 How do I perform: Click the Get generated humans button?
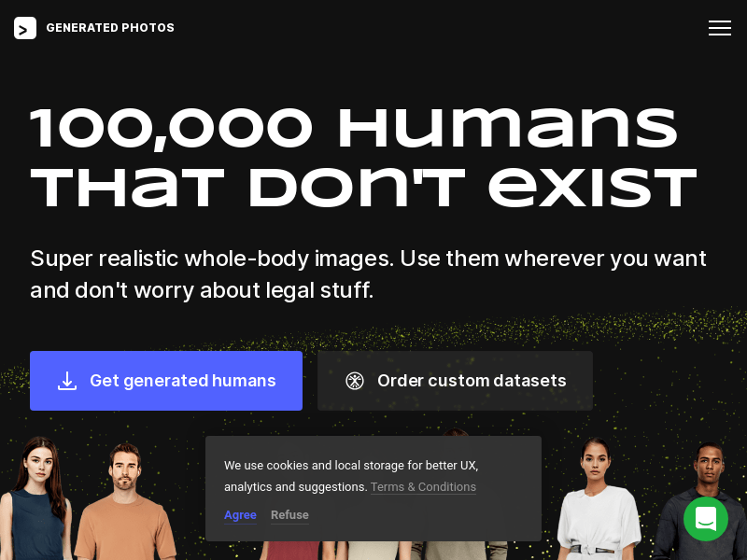pyautogui.click(x=166, y=381)
